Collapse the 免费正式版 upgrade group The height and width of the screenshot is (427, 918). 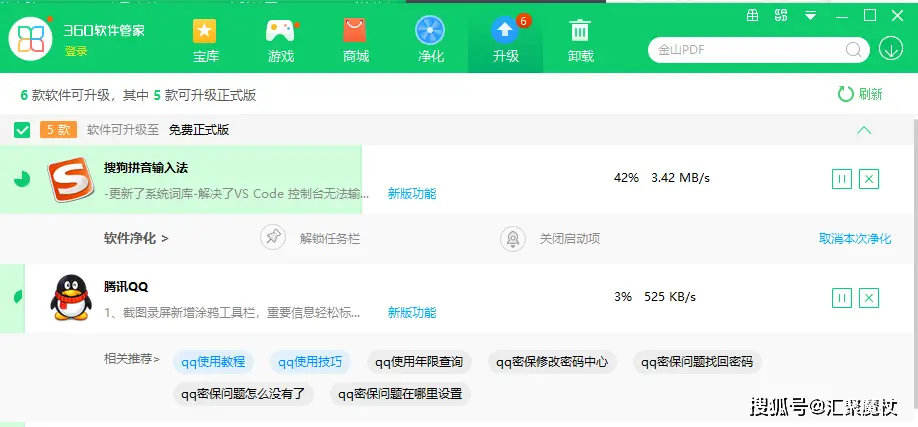click(x=864, y=130)
